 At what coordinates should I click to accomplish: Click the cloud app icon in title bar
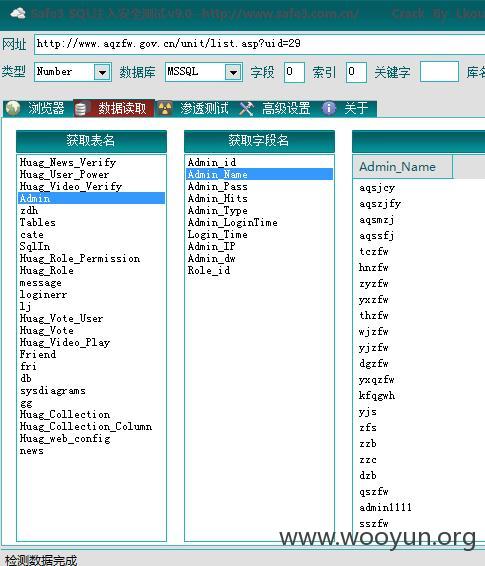click(x=18, y=14)
